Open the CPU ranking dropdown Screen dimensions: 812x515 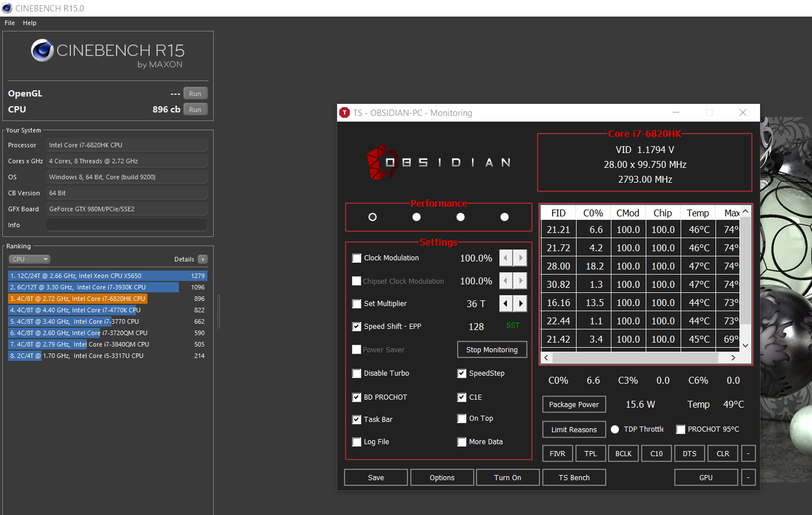pyautogui.click(x=30, y=259)
